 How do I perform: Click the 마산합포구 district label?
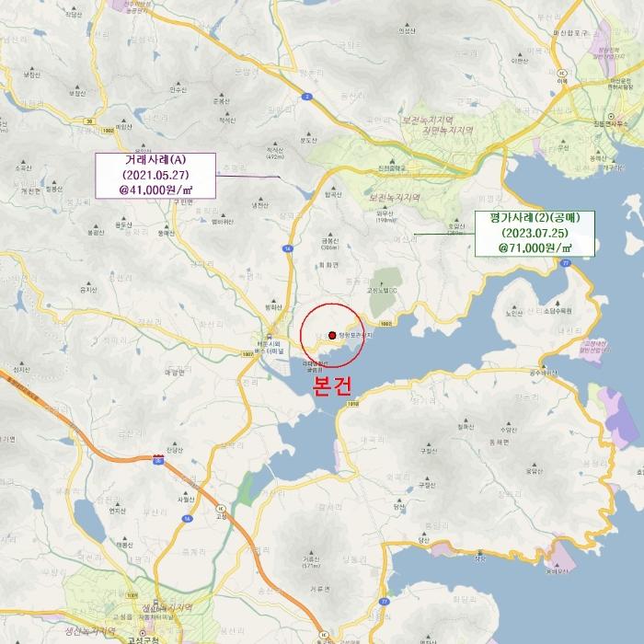tap(570, 33)
